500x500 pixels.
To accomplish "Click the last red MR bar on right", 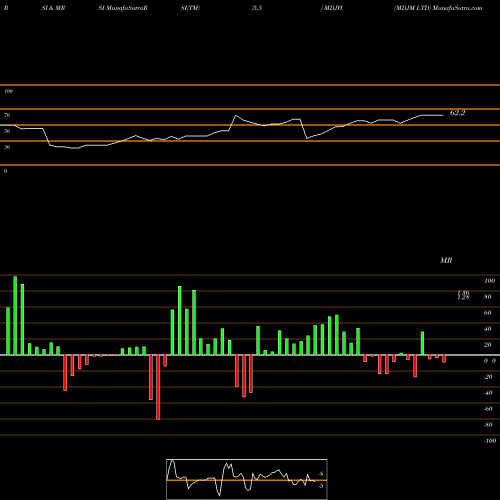I will tap(444, 359).
